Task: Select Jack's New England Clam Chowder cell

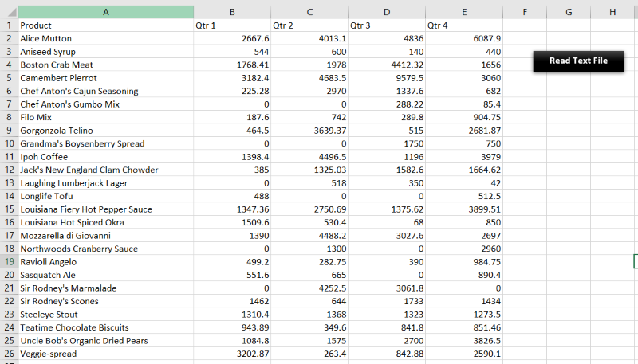Action: click(x=106, y=170)
